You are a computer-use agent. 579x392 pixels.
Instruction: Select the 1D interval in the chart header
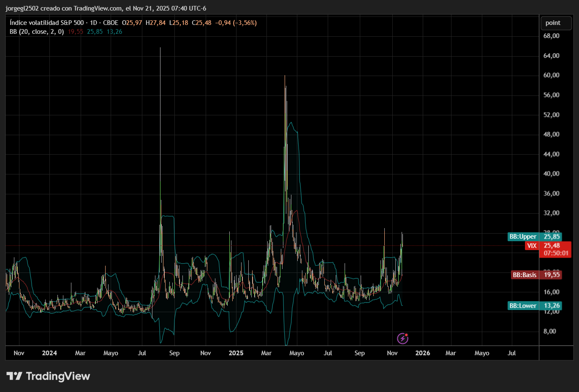click(x=93, y=23)
